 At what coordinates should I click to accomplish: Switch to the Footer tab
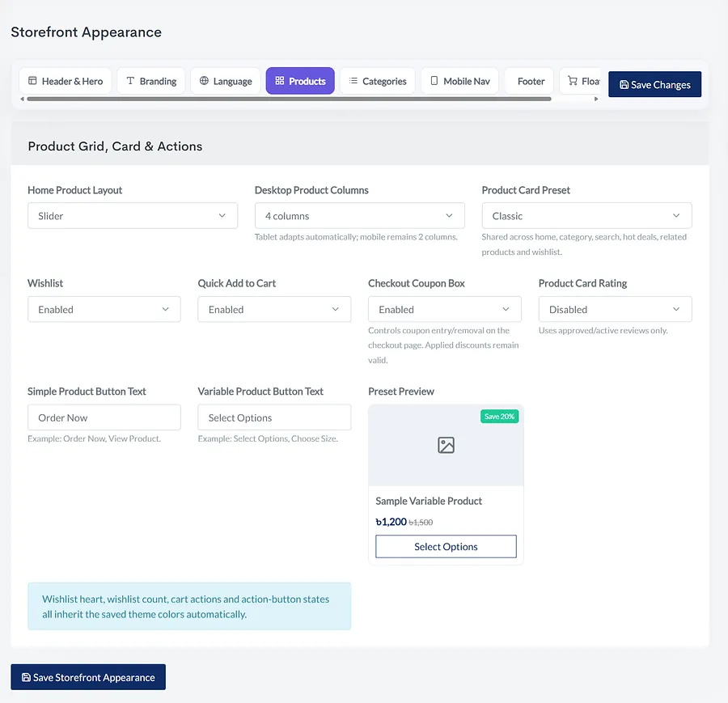pos(529,81)
